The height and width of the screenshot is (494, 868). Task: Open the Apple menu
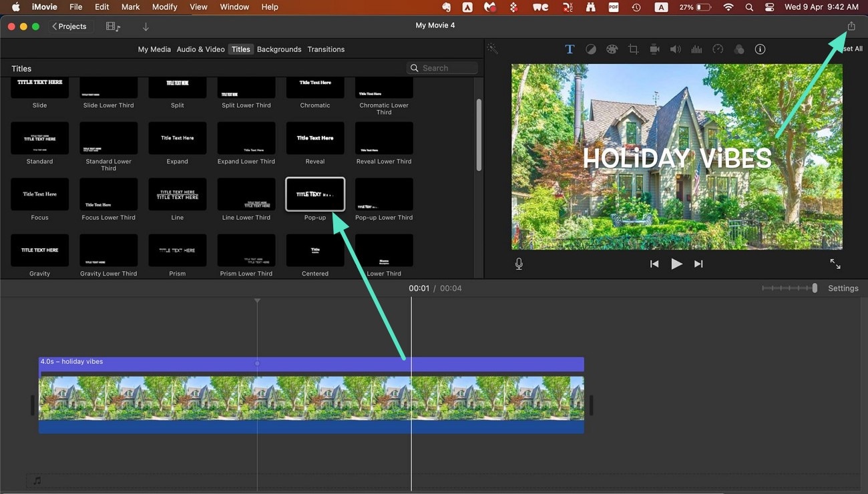15,7
